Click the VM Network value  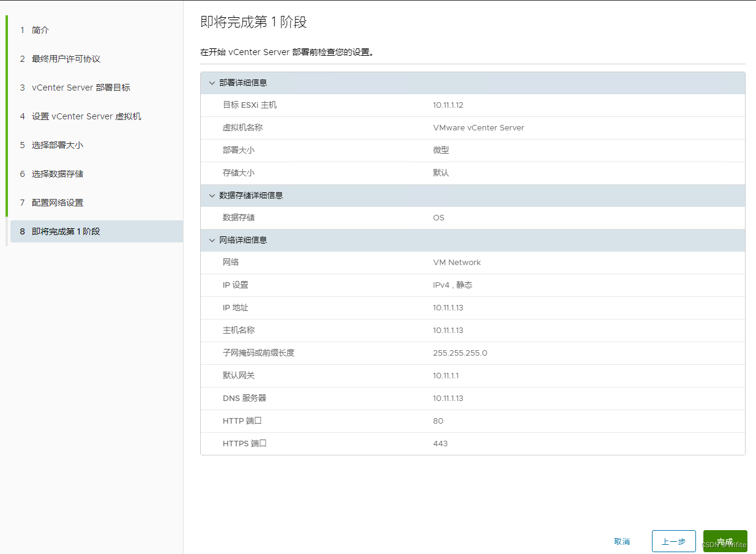pos(457,263)
